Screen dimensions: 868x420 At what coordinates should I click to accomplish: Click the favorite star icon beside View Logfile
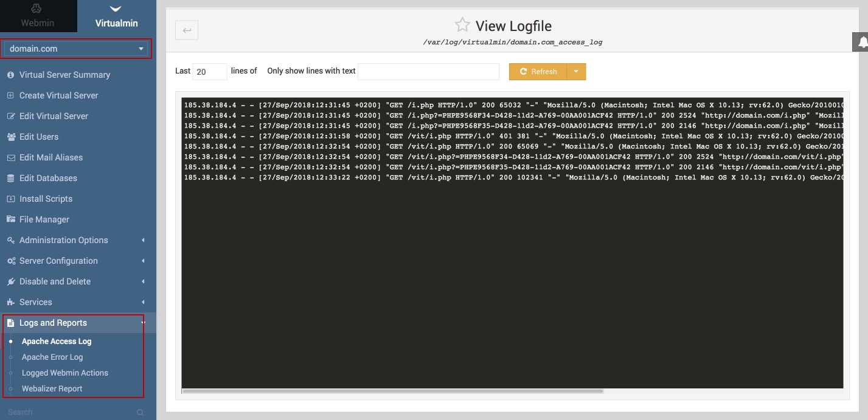[462, 25]
